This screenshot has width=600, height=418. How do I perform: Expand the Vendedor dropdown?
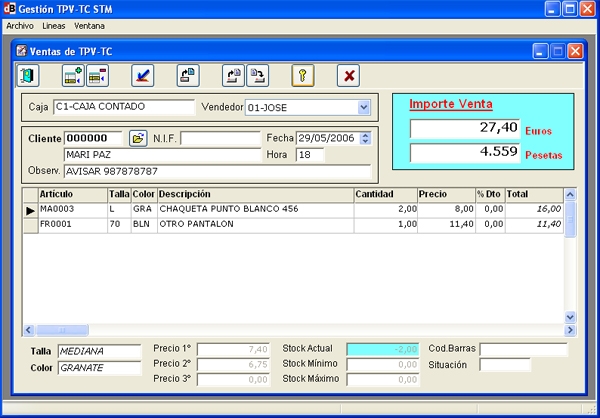point(363,107)
